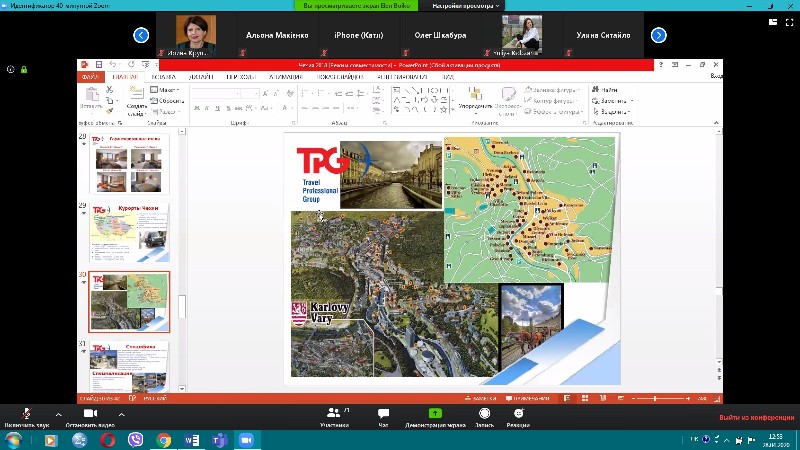Open the Participants panel
This screenshot has width=800, height=450.
[x=334, y=413]
